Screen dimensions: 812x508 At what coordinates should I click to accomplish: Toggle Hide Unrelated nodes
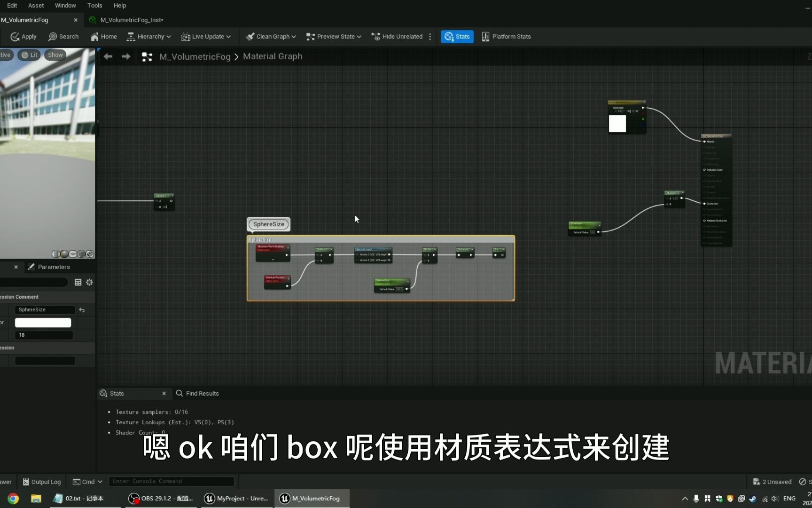(x=396, y=36)
